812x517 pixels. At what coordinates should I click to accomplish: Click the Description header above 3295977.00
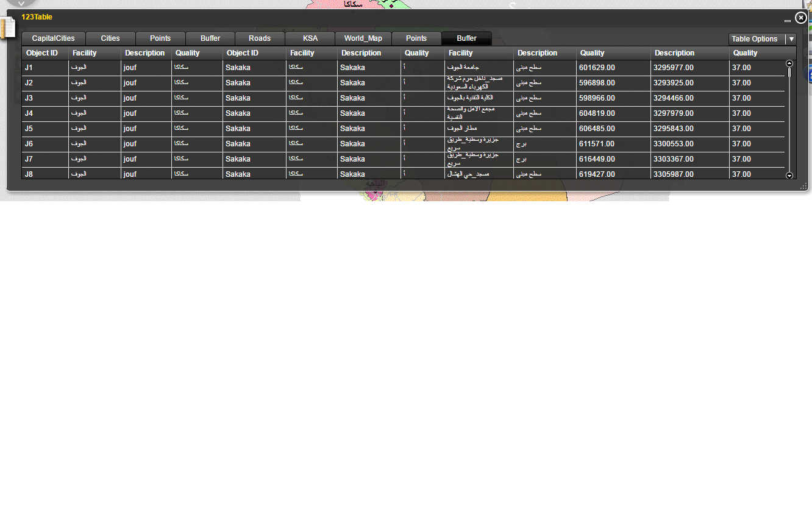(690, 53)
